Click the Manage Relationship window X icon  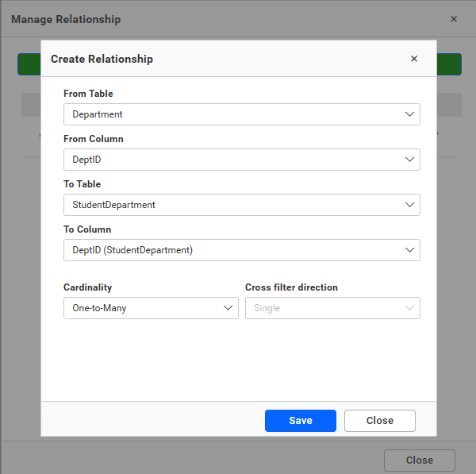click(x=454, y=19)
